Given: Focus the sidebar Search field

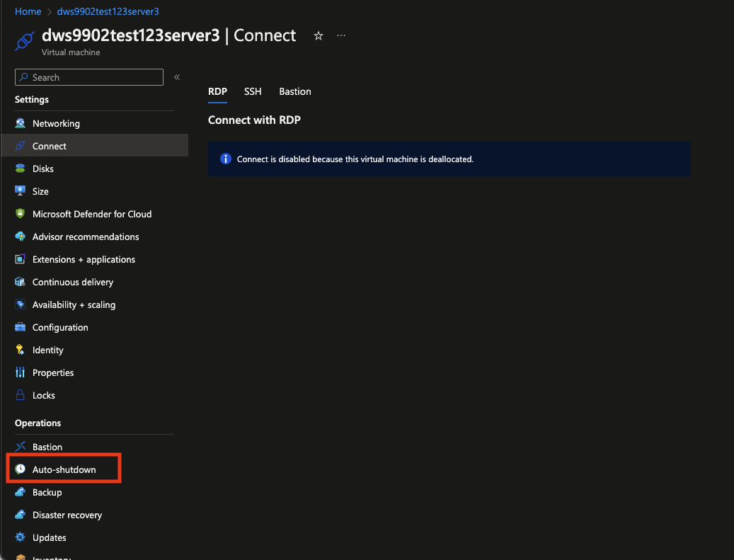Looking at the screenshot, I should (x=89, y=77).
